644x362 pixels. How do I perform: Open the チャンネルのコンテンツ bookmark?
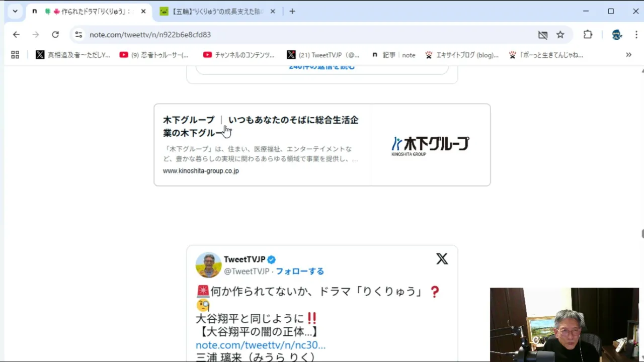point(239,55)
